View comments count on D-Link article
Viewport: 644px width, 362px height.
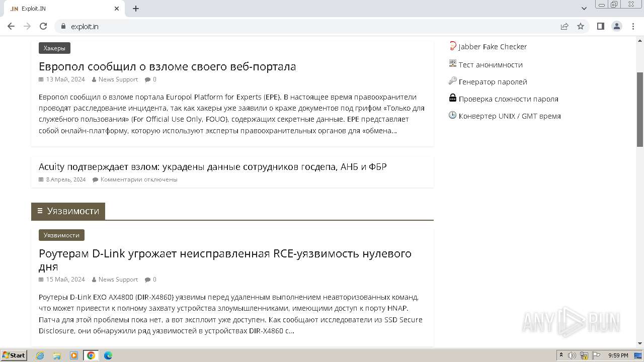(x=151, y=280)
